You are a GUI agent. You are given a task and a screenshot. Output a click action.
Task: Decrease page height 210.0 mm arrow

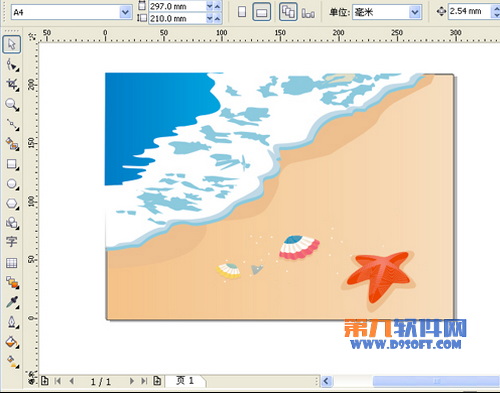click(210, 18)
